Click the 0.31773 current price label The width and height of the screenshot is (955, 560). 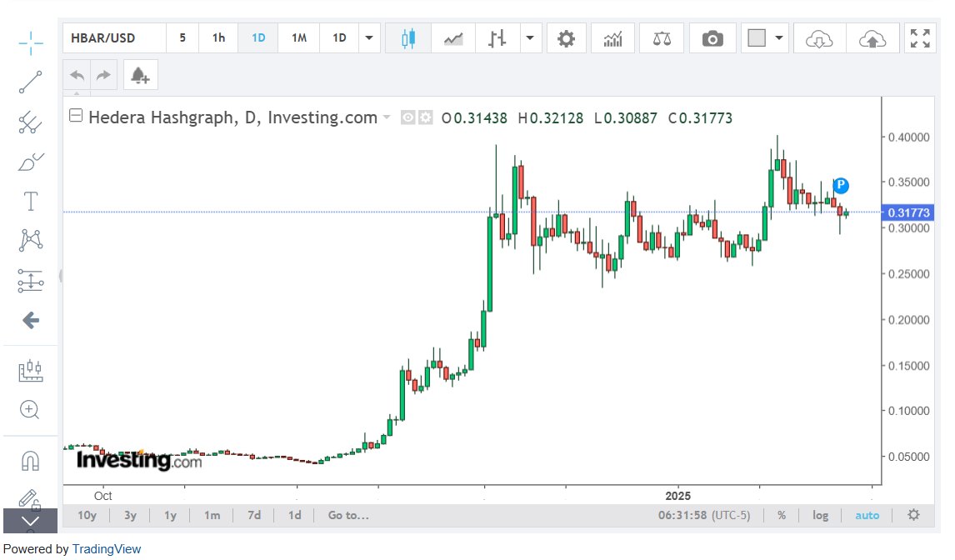coord(908,212)
